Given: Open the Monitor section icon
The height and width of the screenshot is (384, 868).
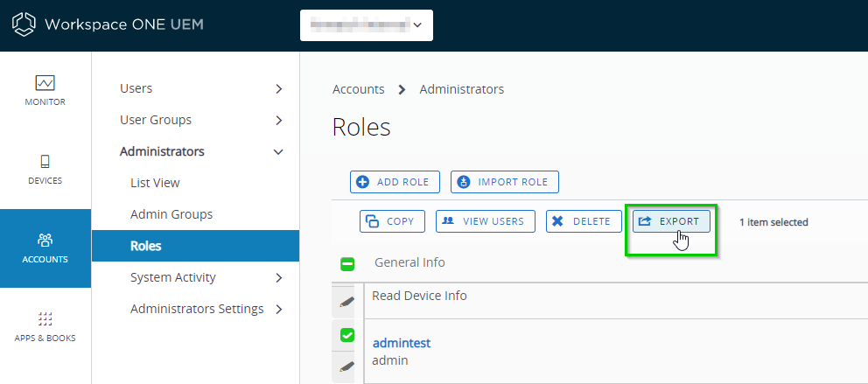Looking at the screenshot, I should tap(45, 83).
